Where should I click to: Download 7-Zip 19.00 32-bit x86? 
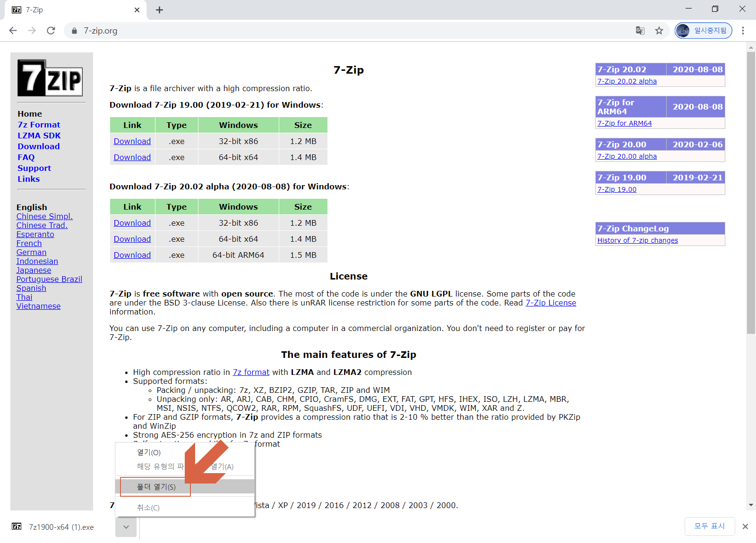(x=132, y=141)
